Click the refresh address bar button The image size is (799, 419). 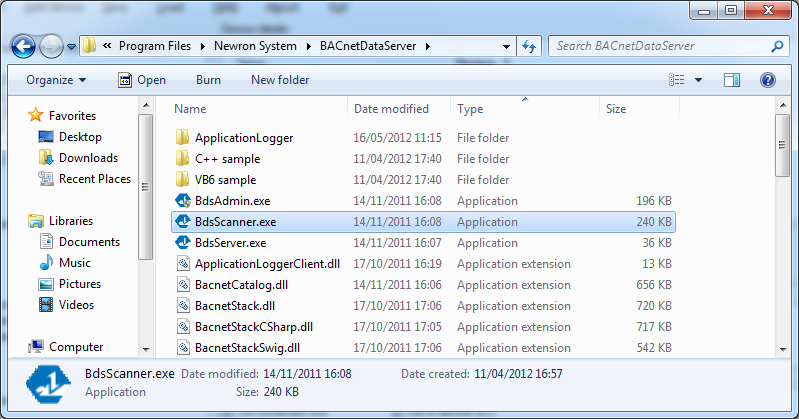click(529, 46)
